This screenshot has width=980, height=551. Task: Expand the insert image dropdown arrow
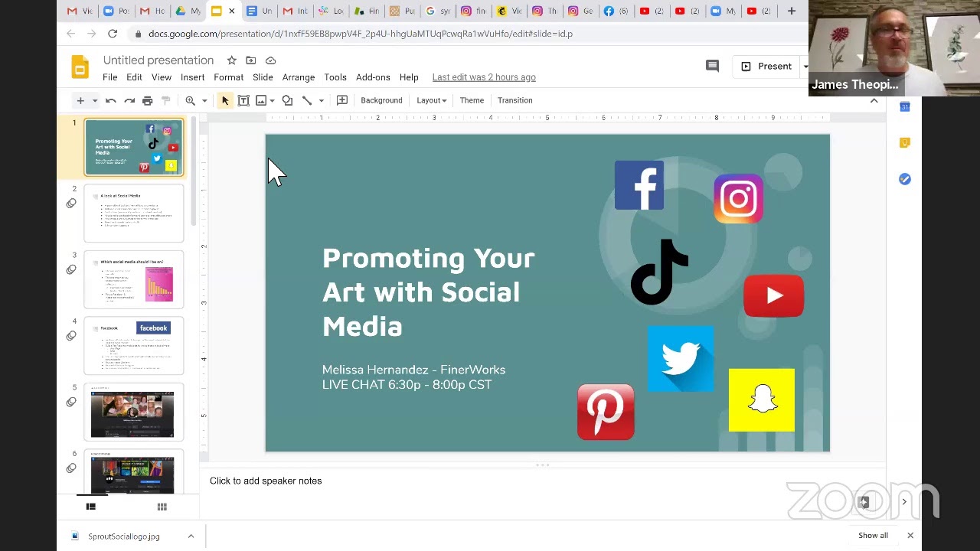click(x=272, y=100)
